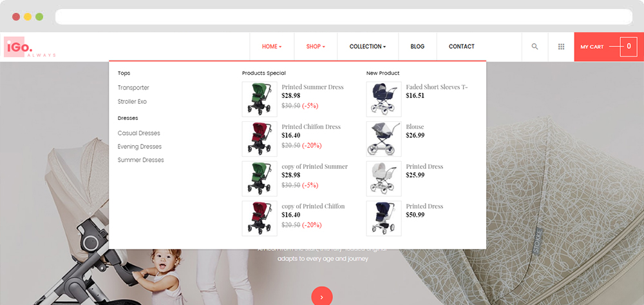Click the iGo Always logo
This screenshot has height=305, width=644.
click(30, 47)
